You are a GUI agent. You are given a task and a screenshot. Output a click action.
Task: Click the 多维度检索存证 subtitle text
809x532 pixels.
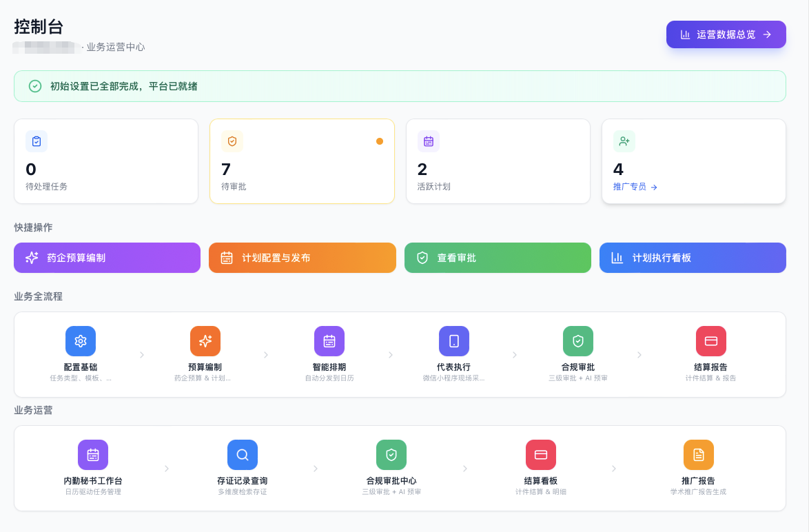[x=243, y=492]
